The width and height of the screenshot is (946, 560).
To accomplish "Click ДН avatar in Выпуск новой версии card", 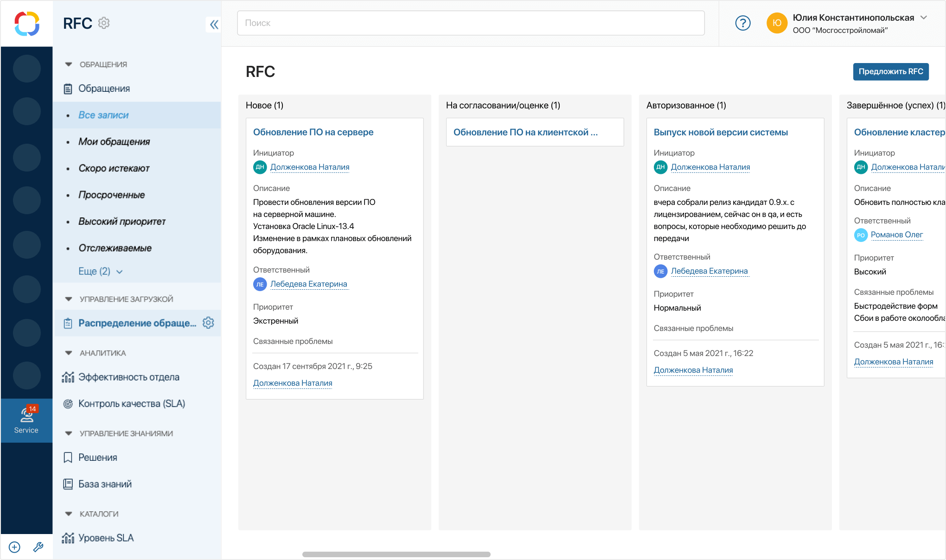I will [660, 167].
